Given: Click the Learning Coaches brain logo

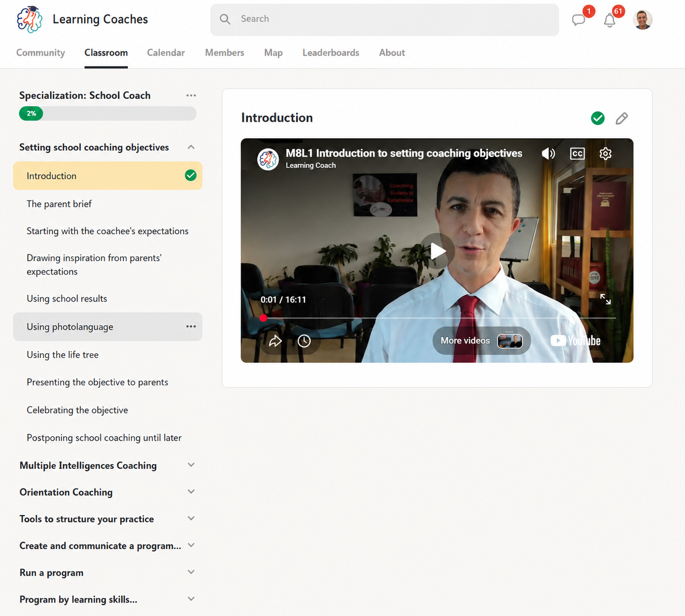Looking at the screenshot, I should 30,19.
